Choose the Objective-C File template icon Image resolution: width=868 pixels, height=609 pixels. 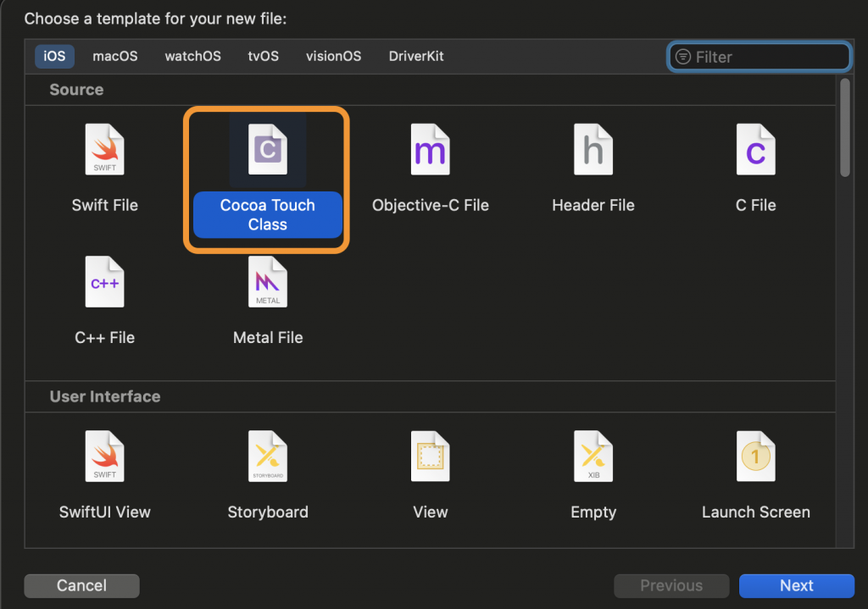click(x=430, y=149)
